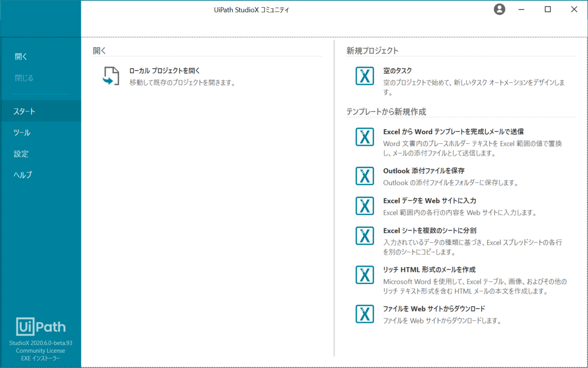The image size is (588, 368).
Task: Choose Excel シートを複数のシートに分割 title
Action: (430, 230)
